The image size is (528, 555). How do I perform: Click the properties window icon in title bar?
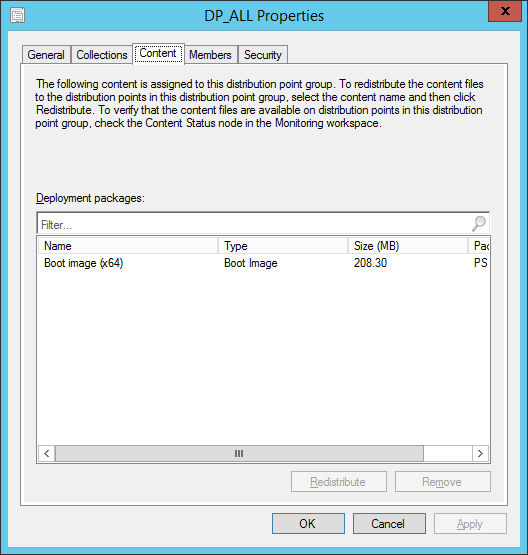coord(17,16)
